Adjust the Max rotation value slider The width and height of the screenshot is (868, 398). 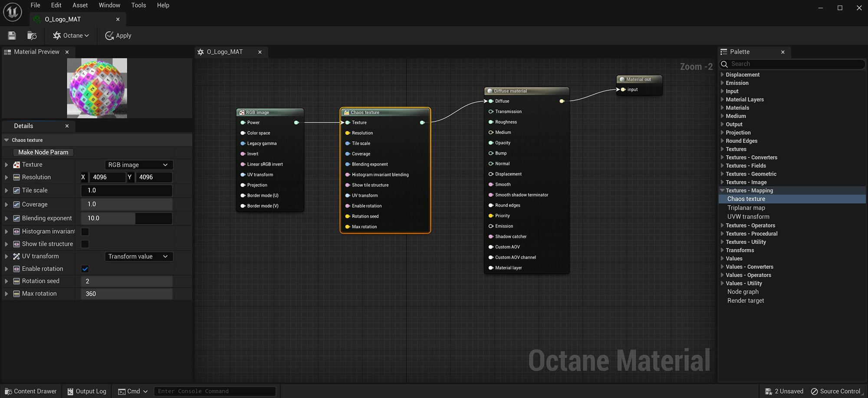pos(127,294)
